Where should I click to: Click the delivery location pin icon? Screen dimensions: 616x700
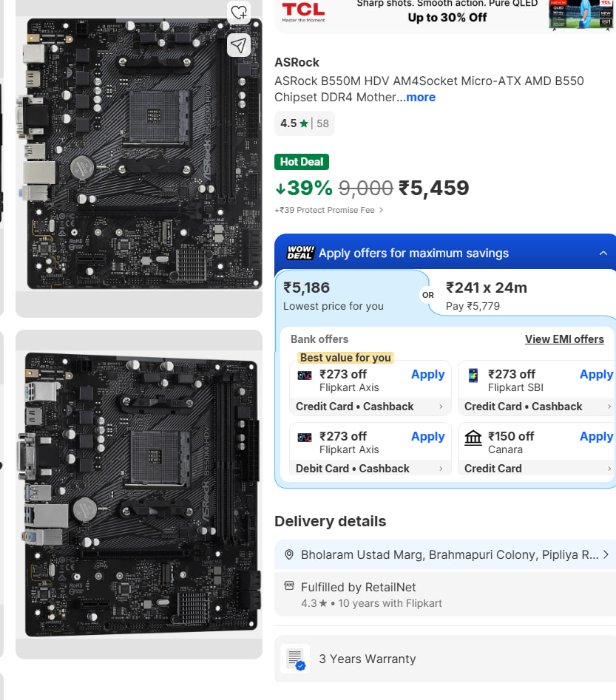coord(289,554)
